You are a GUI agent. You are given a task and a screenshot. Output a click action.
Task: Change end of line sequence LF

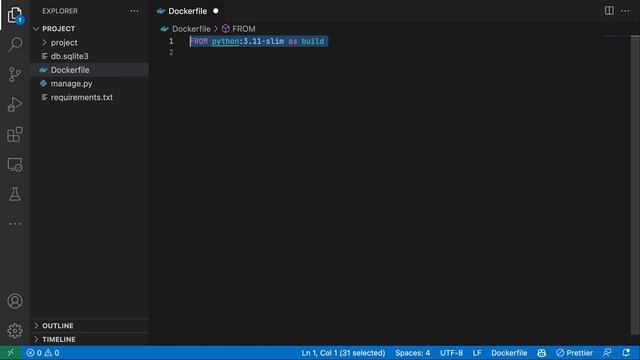click(x=477, y=353)
